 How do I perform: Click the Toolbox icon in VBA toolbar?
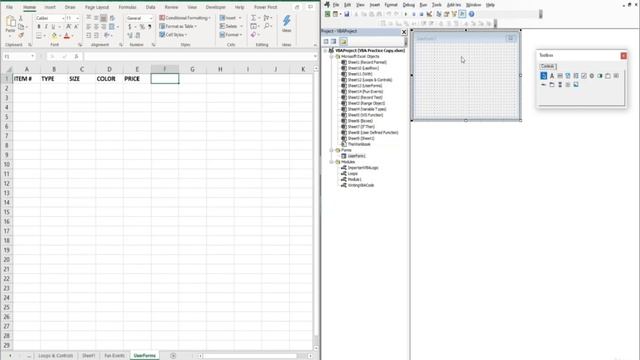pyautogui.click(x=462, y=14)
